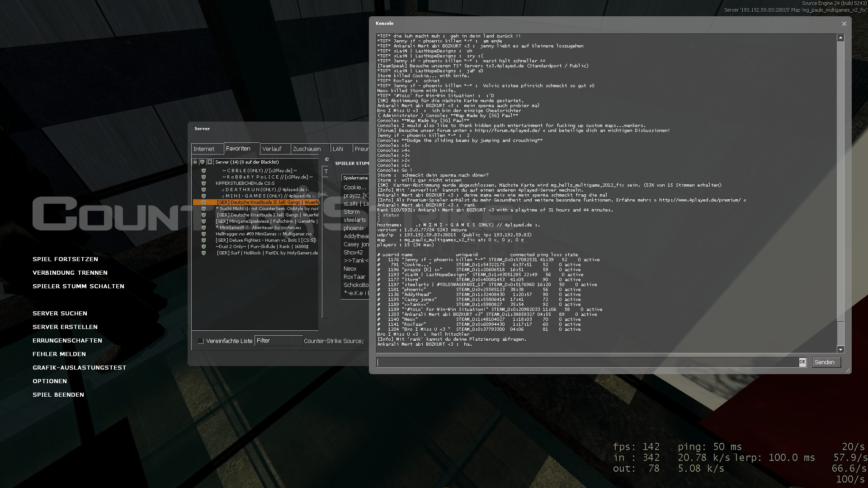Viewport: 868px width, 488px height.
Task: Select player sLaiN in mute list
Action: click(355, 203)
